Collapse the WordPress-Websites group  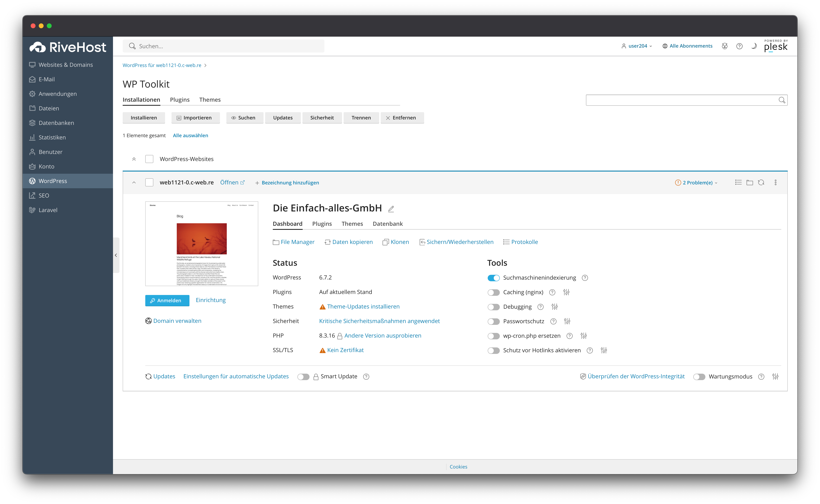pyautogui.click(x=134, y=159)
